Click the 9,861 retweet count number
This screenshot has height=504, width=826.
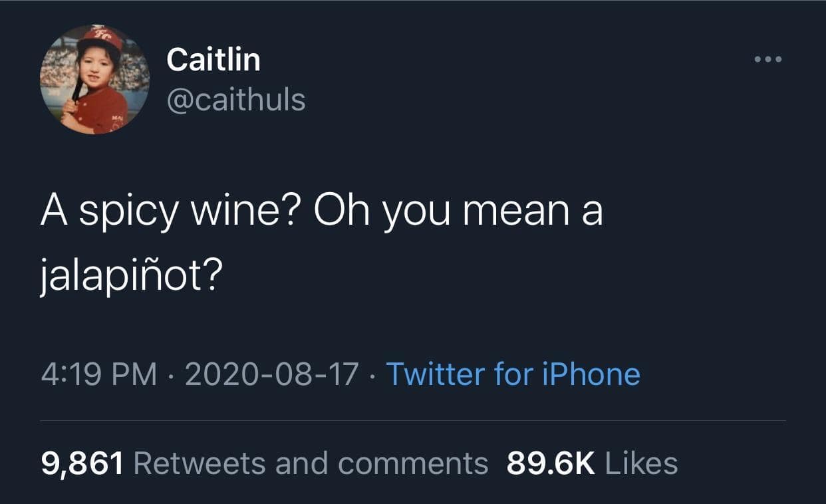[82, 463]
